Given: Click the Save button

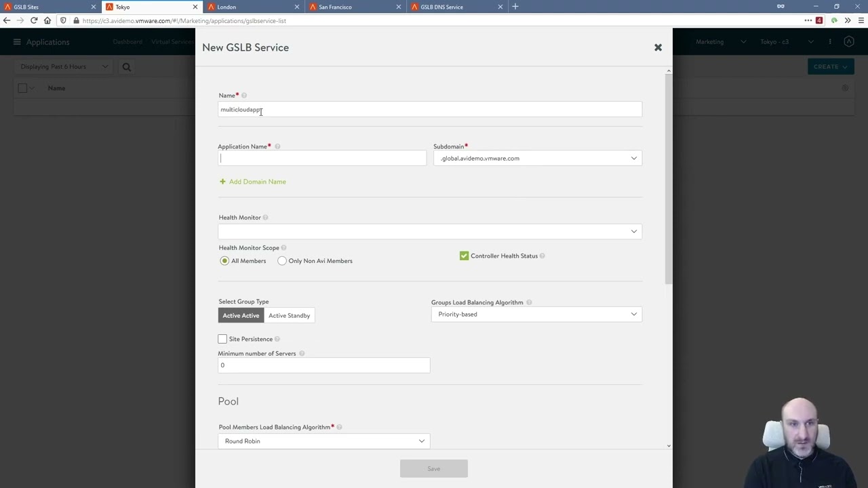Looking at the screenshot, I should (434, 469).
